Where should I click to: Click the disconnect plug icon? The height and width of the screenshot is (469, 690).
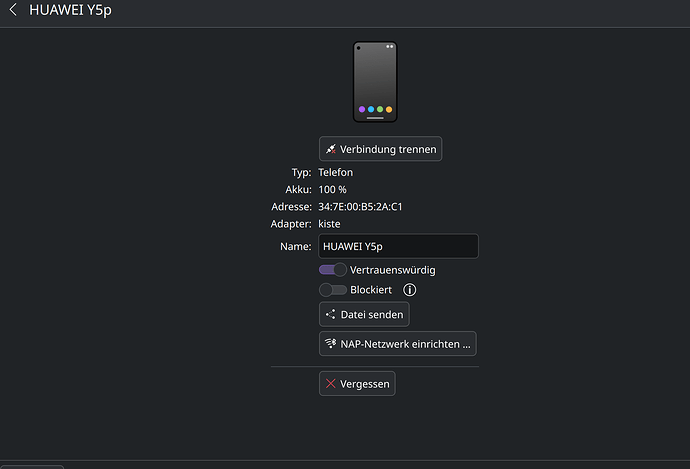click(330, 149)
